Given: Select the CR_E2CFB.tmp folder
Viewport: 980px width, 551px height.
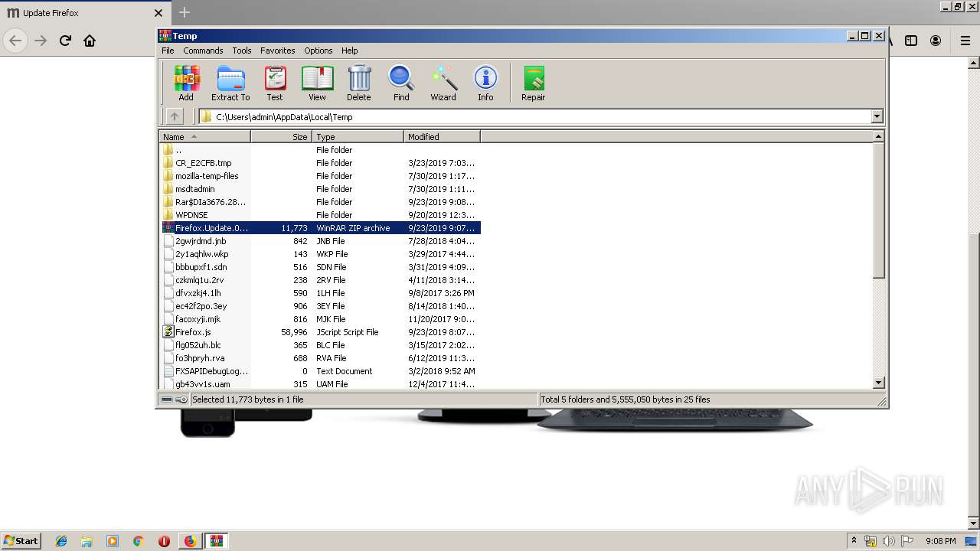Looking at the screenshot, I should (x=321, y=163).
